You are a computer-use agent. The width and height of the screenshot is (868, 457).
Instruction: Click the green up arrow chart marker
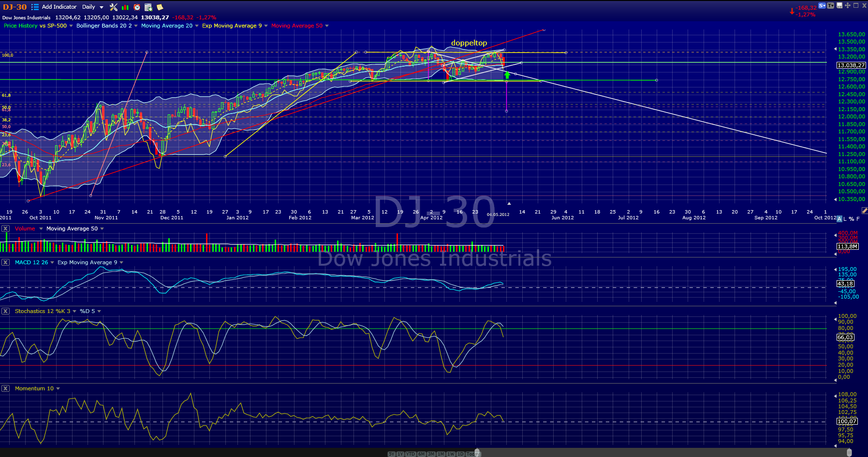507,75
